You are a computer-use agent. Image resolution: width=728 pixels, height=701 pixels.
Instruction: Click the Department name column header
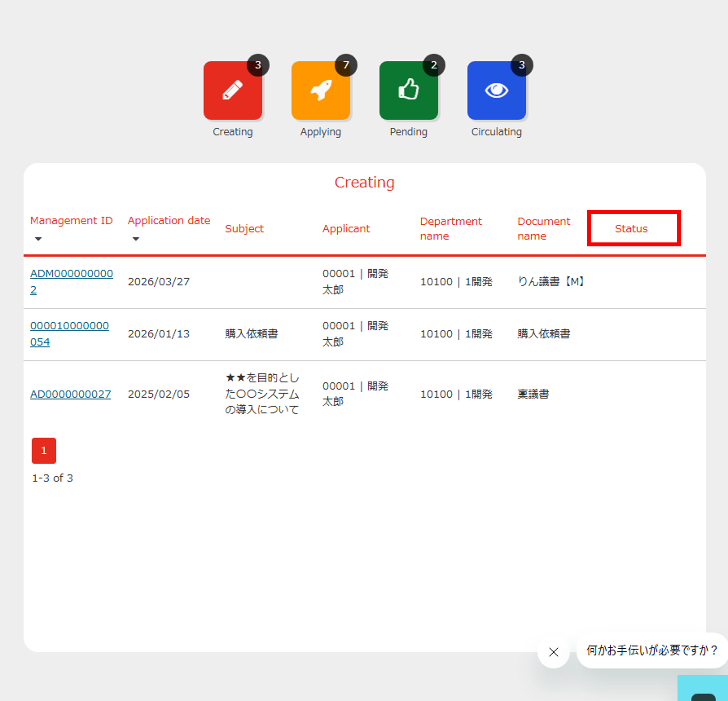[x=451, y=229]
